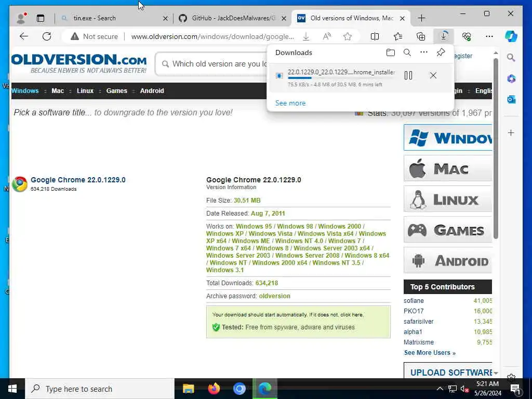Viewport: 532px width, 399px height.
Task: Open Browser essentials heart icon
Action: click(x=467, y=36)
